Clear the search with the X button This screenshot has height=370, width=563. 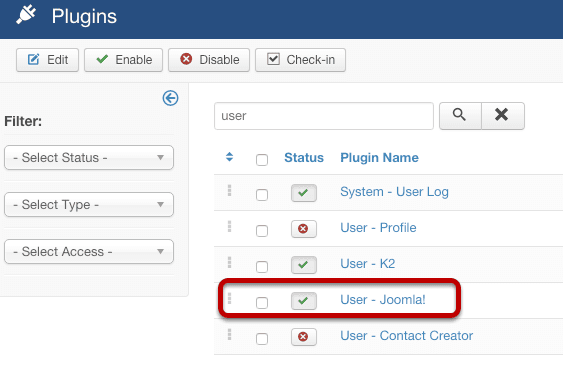click(x=503, y=116)
